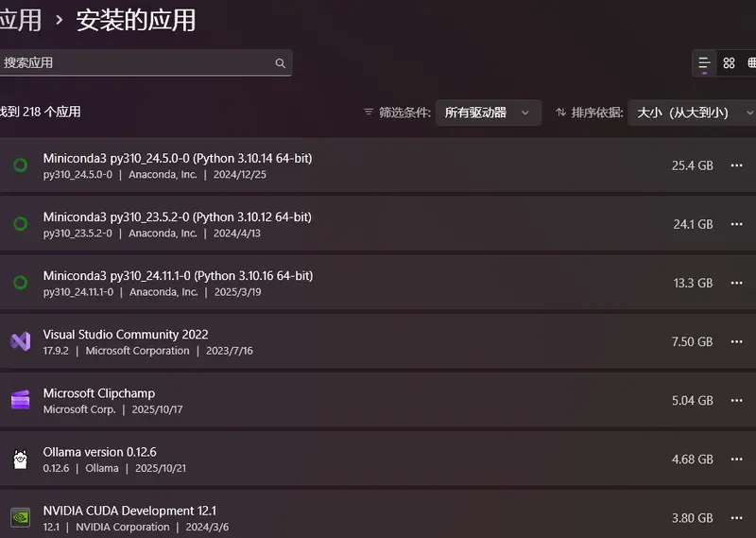
Task: Click install date 2025/3/19
Action: (x=238, y=292)
